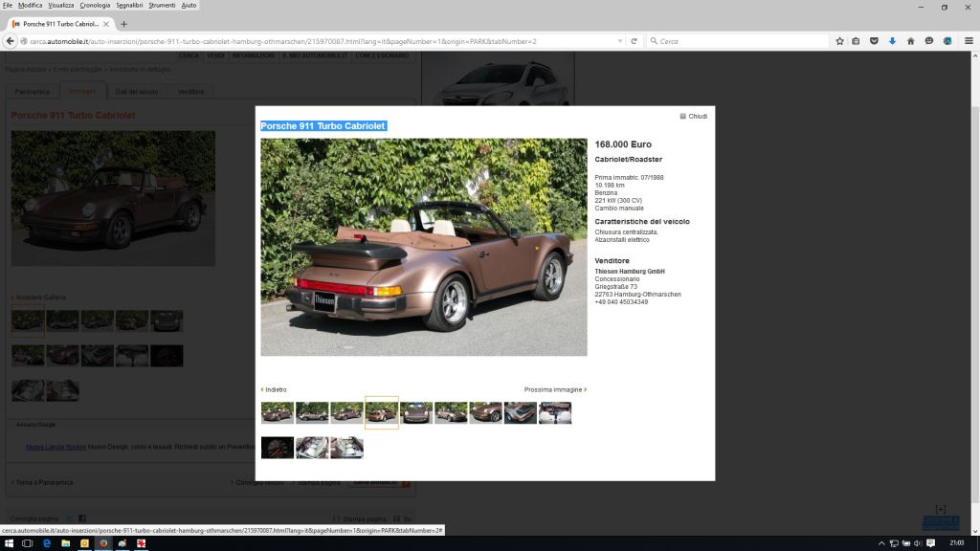Switch to Firefox in the taskbar
980x551 pixels.
(x=103, y=543)
